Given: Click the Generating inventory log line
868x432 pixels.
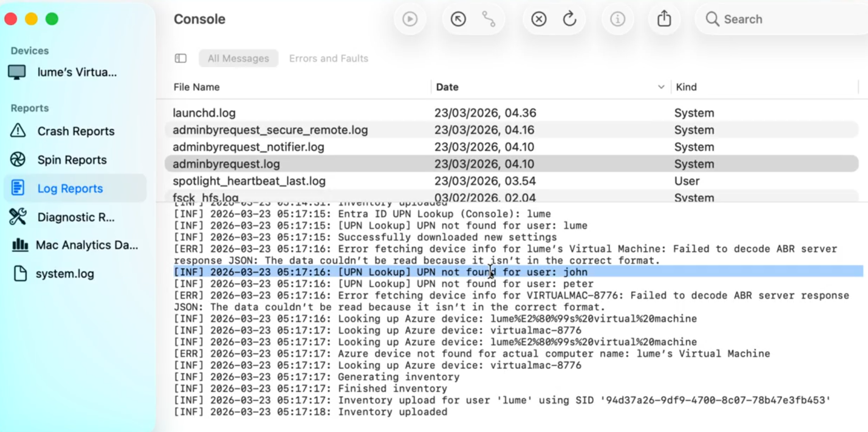Looking at the screenshot, I should tap(316, 377).
